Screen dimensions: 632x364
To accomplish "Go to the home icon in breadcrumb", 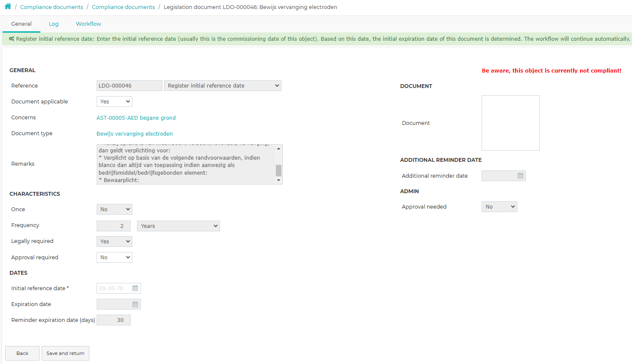I will [8, 6].
